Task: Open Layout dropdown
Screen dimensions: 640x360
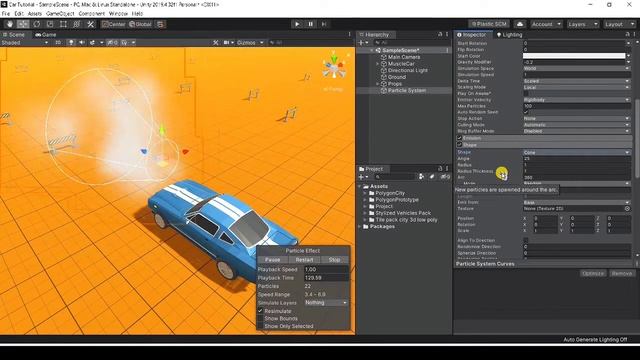Action: [x=619, y=24]
